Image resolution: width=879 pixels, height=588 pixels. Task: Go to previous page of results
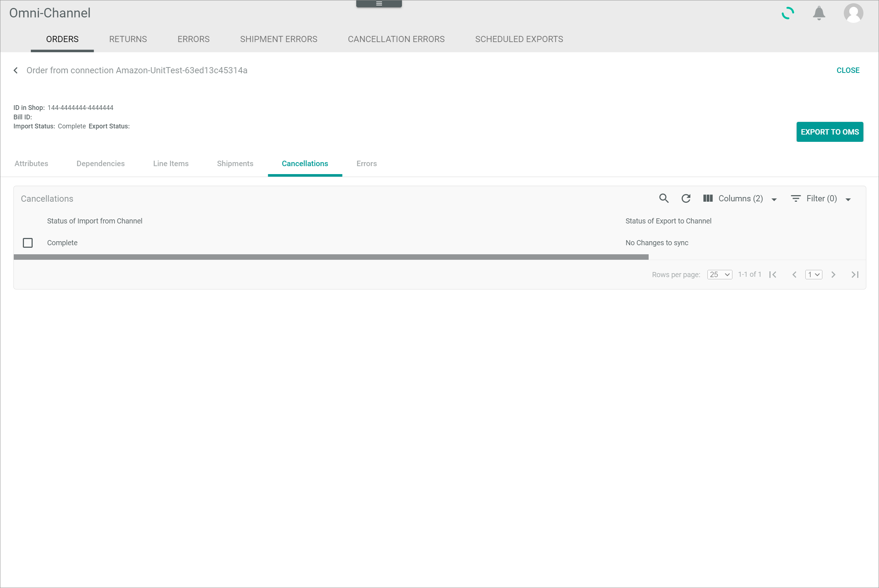click(x=794, y=275)
